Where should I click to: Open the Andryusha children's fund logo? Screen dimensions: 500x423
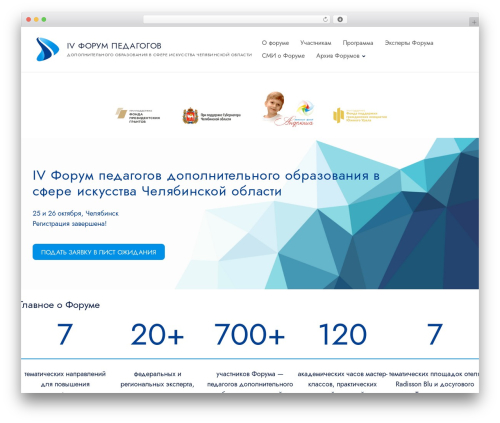tap(288, 109)
